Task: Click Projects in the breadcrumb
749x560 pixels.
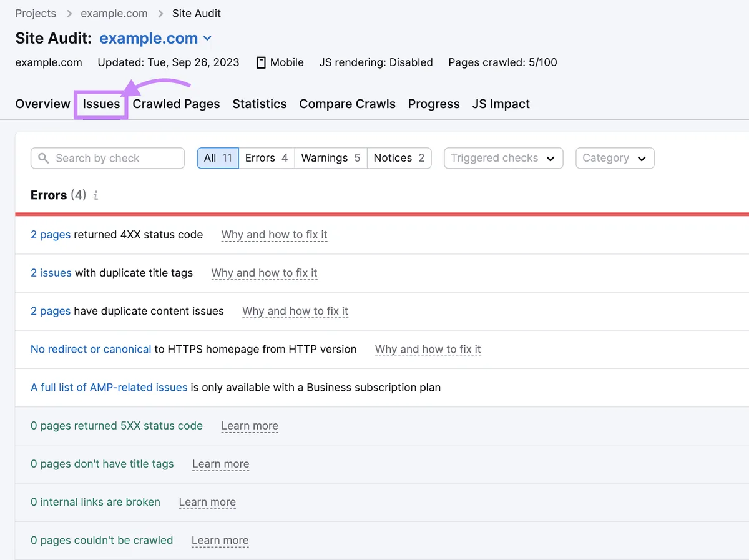Action: tap(36, 13)
